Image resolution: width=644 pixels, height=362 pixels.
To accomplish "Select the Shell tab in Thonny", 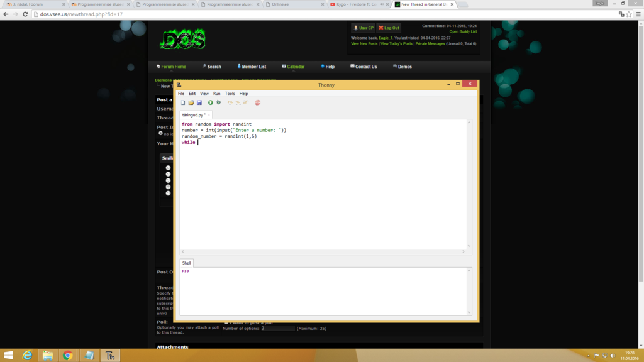I will point(186,263).
